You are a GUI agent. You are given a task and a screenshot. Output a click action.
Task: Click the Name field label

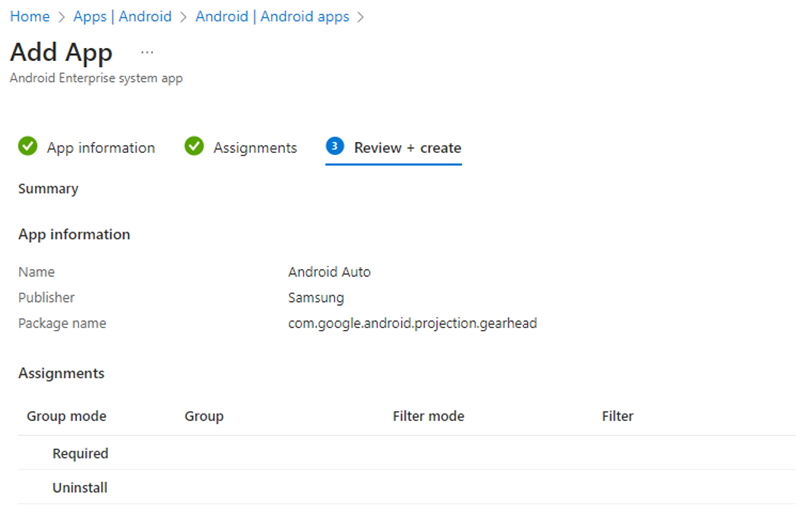pos(37,272)
